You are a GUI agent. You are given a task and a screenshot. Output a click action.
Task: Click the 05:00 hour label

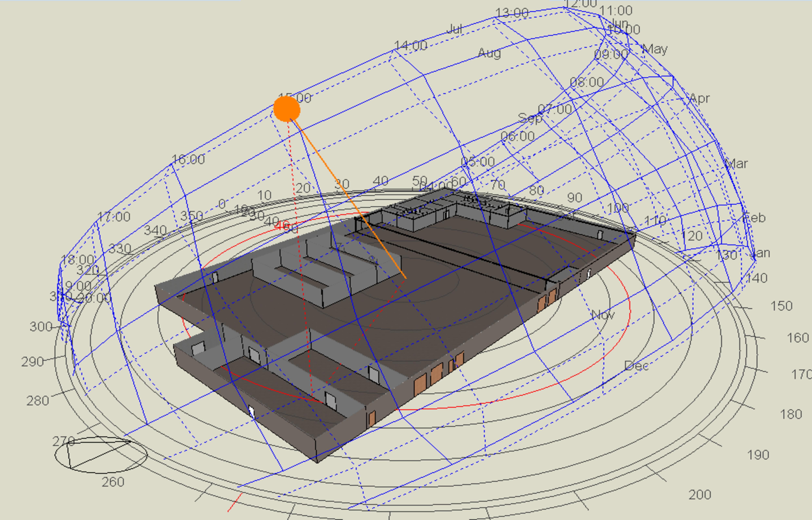click(x=478, y=162)
